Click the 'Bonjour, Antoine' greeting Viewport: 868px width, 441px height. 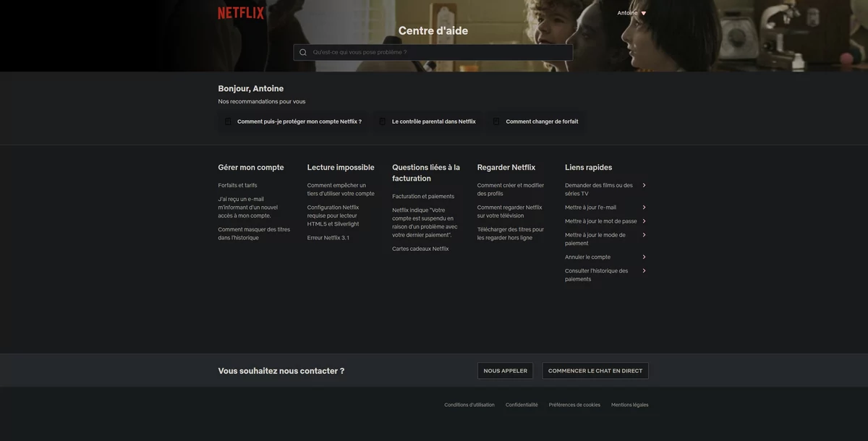[x=251, y=89]
